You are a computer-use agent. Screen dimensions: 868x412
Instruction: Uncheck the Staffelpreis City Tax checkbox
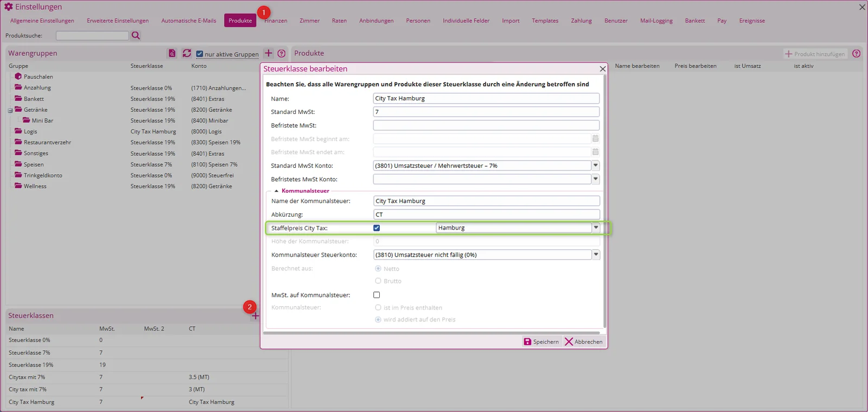(376, 228)
